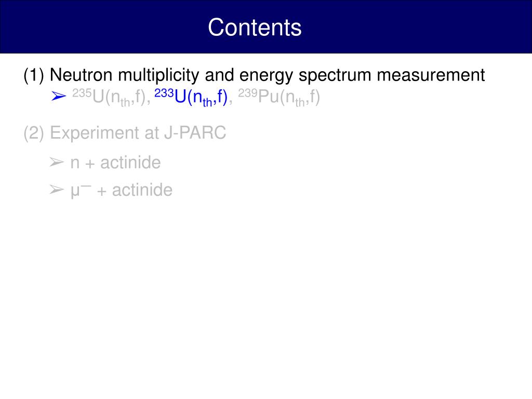Click the dark blue title banner

[x=266, y=26]
